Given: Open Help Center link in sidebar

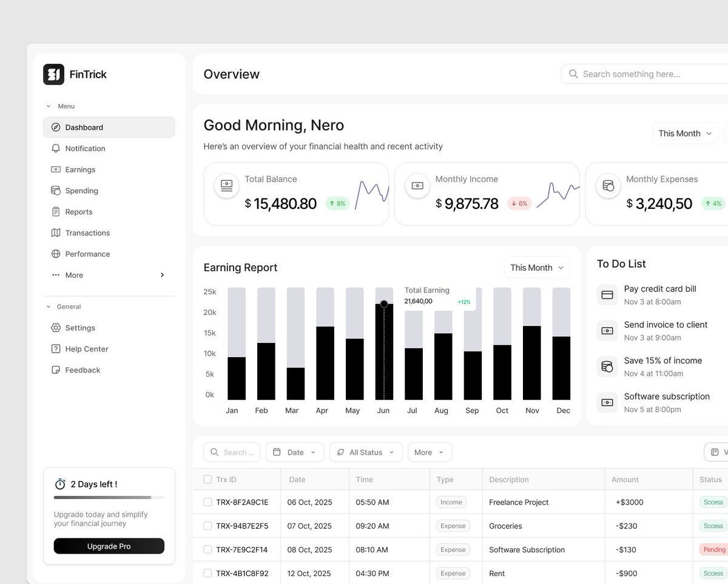Looking at the screenshot, I should [109, 349].
